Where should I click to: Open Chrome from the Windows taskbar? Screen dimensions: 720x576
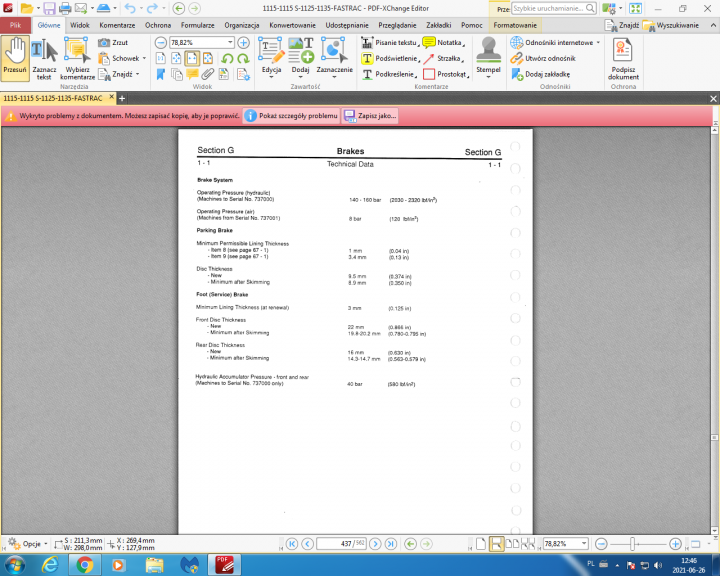coord(84,565)
